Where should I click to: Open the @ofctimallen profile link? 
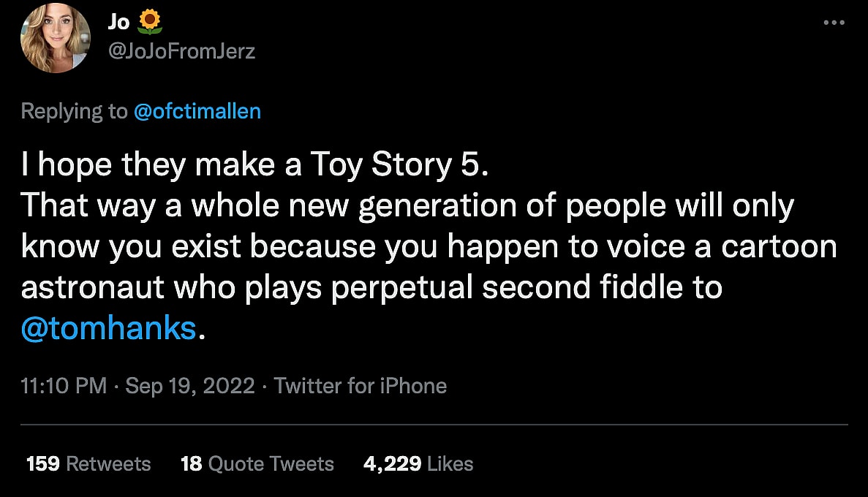(197, 111)
